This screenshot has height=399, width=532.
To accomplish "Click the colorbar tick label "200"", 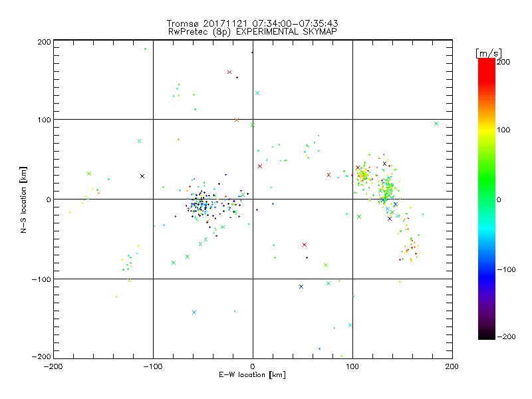I will pos(503,62).
